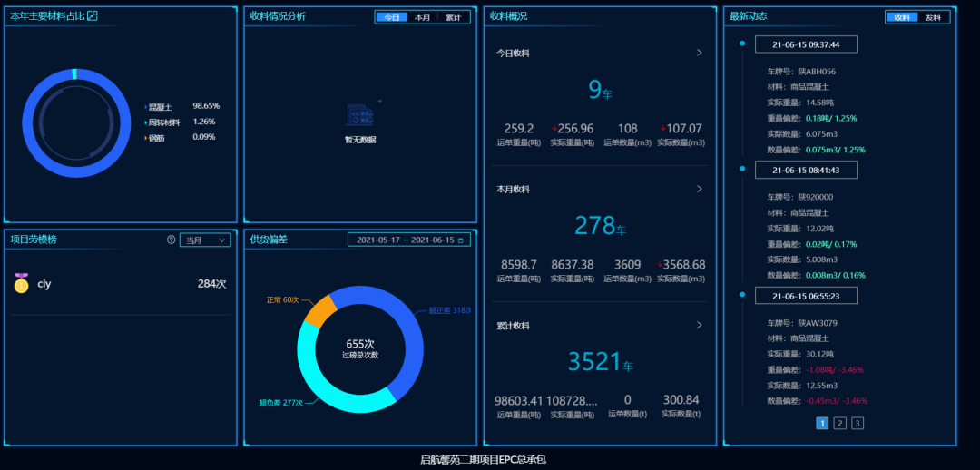Select 今日 in 收料情况分析
This screenshot has height=470, width=980.
[391, 17]
